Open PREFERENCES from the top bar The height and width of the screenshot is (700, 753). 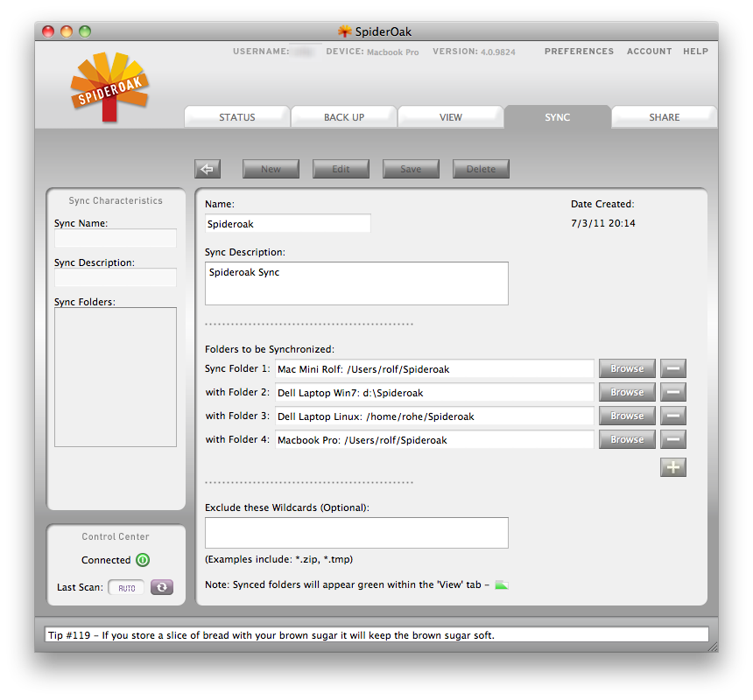(579, 52)
